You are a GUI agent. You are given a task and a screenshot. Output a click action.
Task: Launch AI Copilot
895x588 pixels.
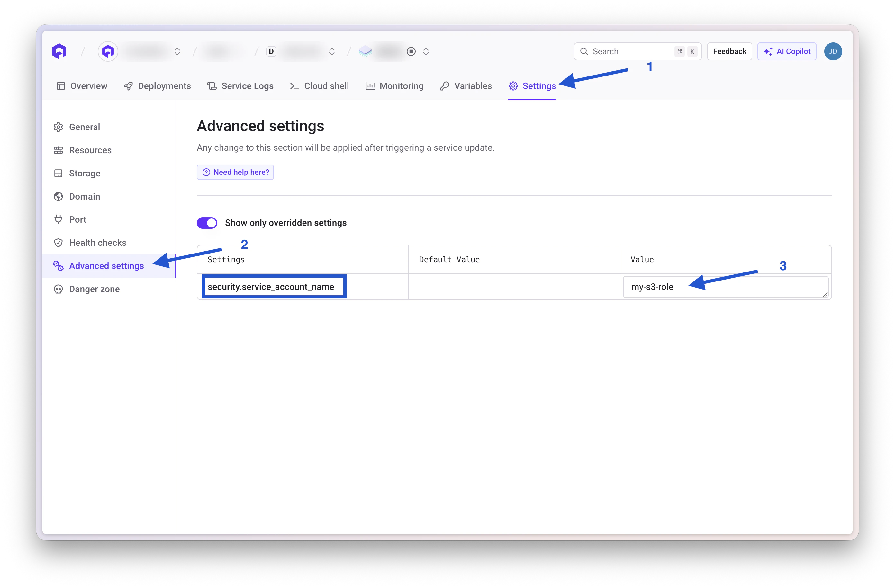[787, 51]
